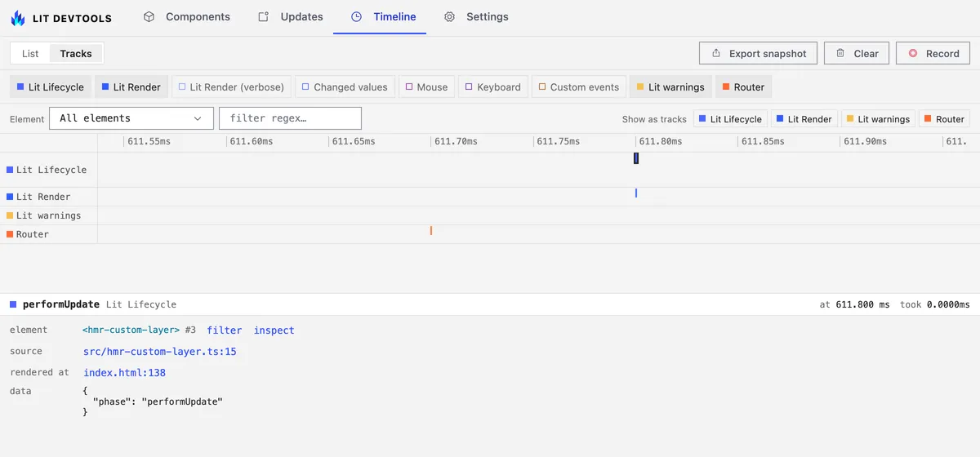Enable the Mouse events filter
The height and width of the screenshot is (457, 980).
point(426,87)
